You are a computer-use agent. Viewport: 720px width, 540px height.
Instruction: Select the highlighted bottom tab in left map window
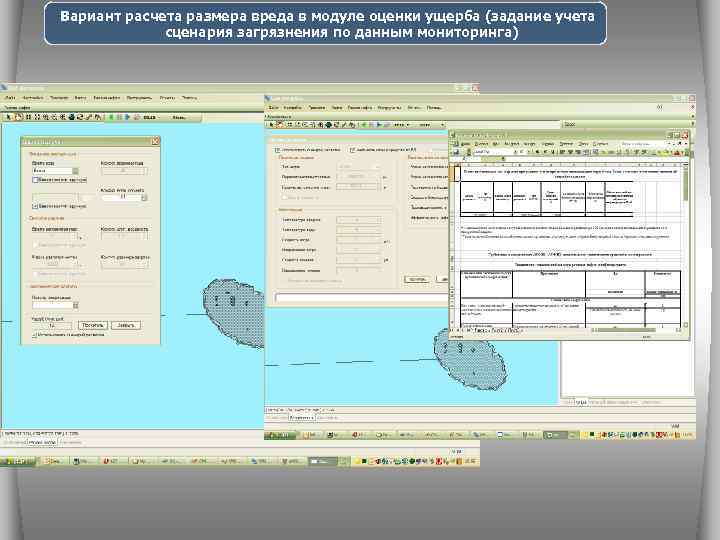42,443
